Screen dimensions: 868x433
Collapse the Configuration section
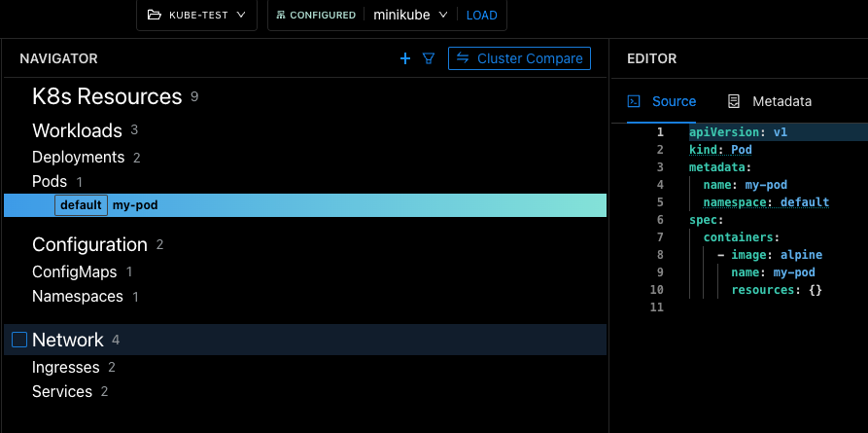point(89,244)
